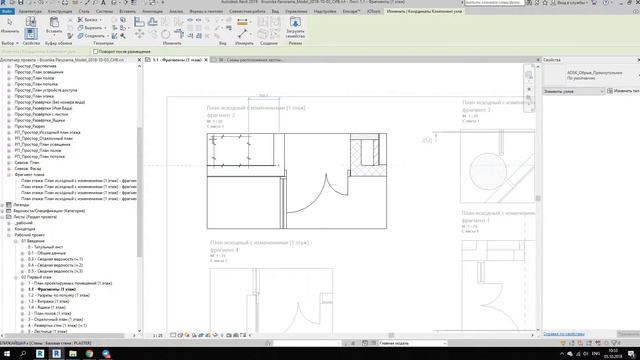The width and height of the screenshot is (640, 360).
Task: Select Простор_Перспектива in project browser
Action: [36, 66]
